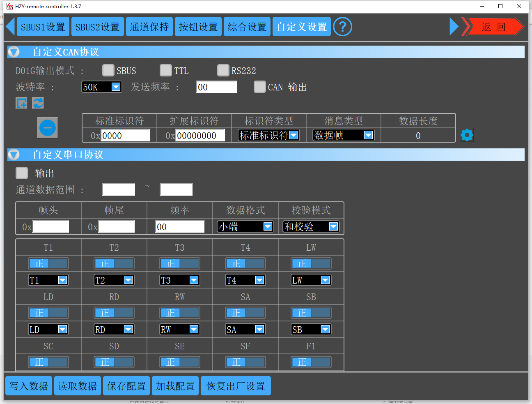Click the blue minus remove-row icon
This screenshot has height=404, width=532.
tap(47, 128)
